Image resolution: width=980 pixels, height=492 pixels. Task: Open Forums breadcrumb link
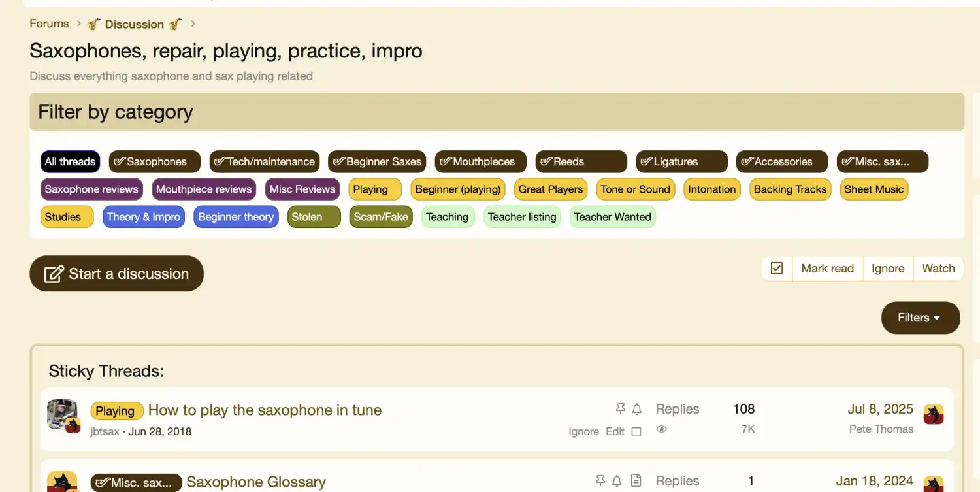click(49, 24)
